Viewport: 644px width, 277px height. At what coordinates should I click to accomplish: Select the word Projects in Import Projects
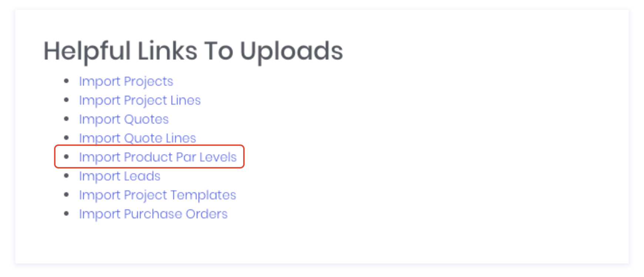tap(150, 81)
